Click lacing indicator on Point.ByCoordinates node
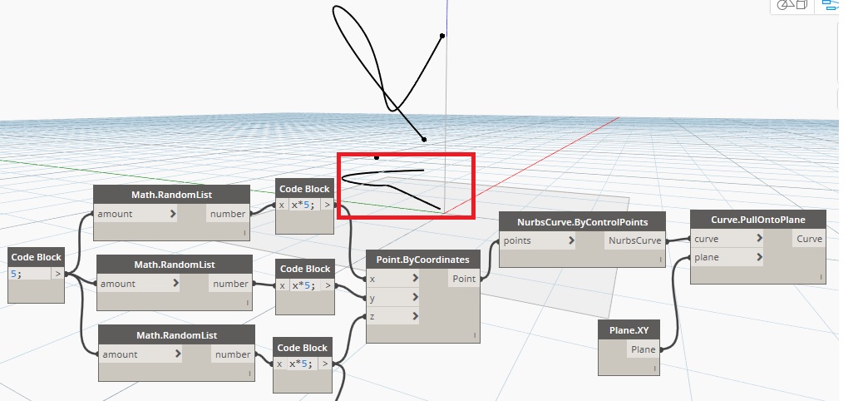 pos(475,335)
